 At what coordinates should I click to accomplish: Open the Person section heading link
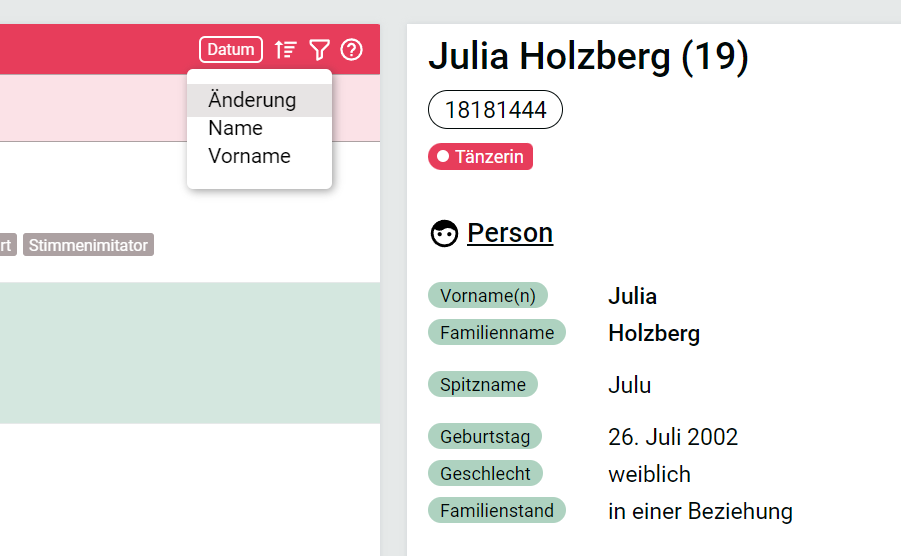pyautogui.click(x=510, y=233)
